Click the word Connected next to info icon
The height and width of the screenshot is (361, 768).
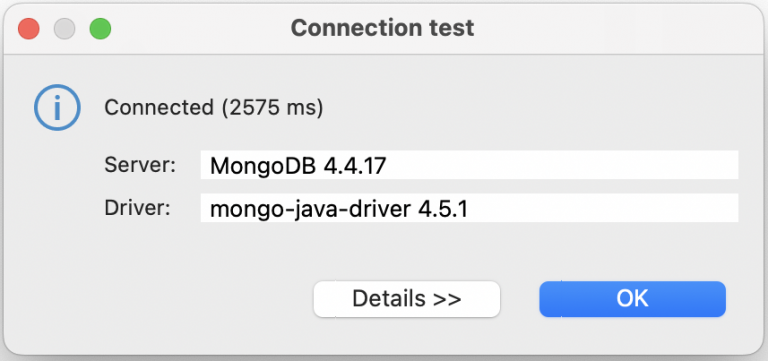(x=159, y=107)
